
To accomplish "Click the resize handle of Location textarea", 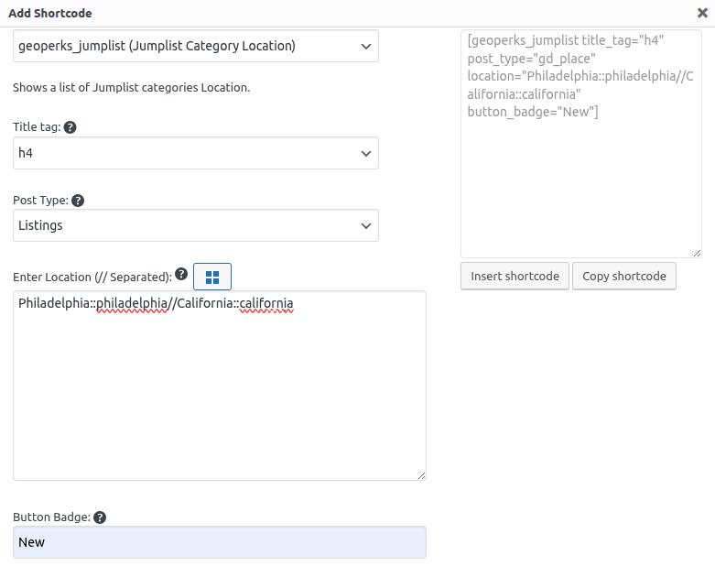I will click(x=421, y=474).
